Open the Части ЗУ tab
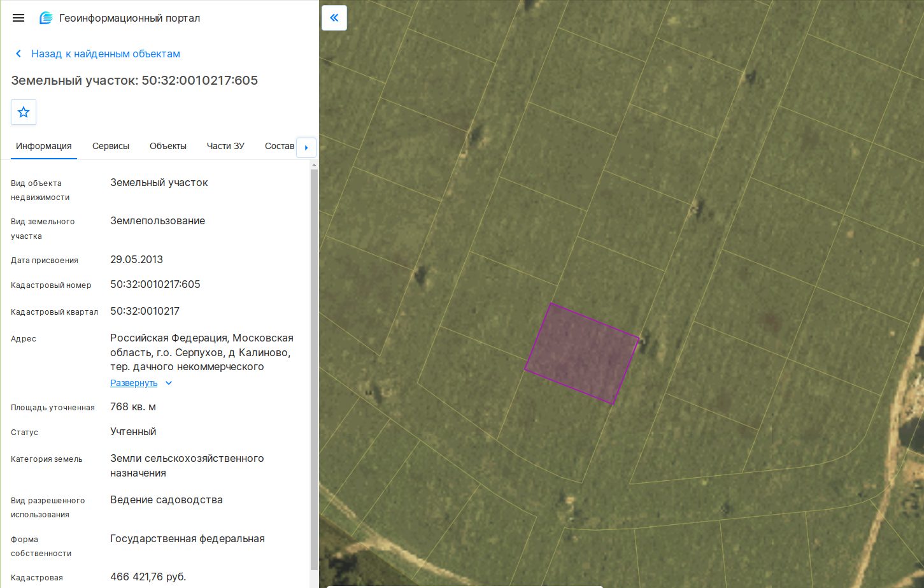Screen dimensions: 924x588 tap(225, 146)
